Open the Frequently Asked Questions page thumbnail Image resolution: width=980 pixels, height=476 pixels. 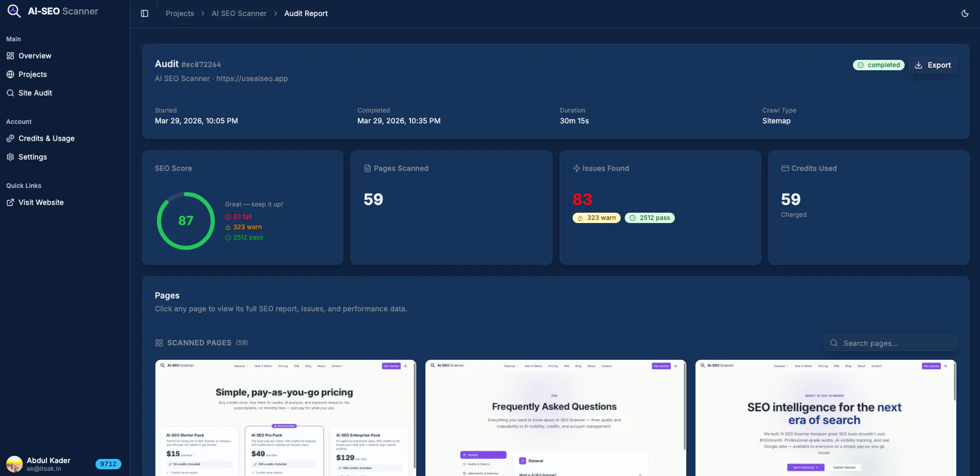tap(556, 418)
